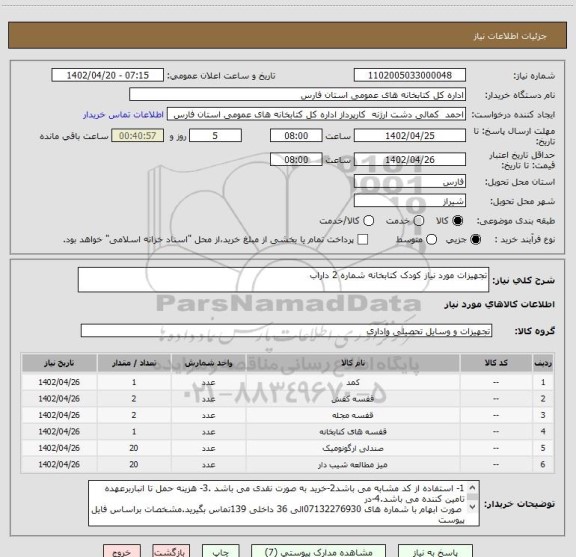The height and width of the screenshot is (557, 576).
Task: Click the تعداد / مقدار column header
Action: click(x=134, y=363)
